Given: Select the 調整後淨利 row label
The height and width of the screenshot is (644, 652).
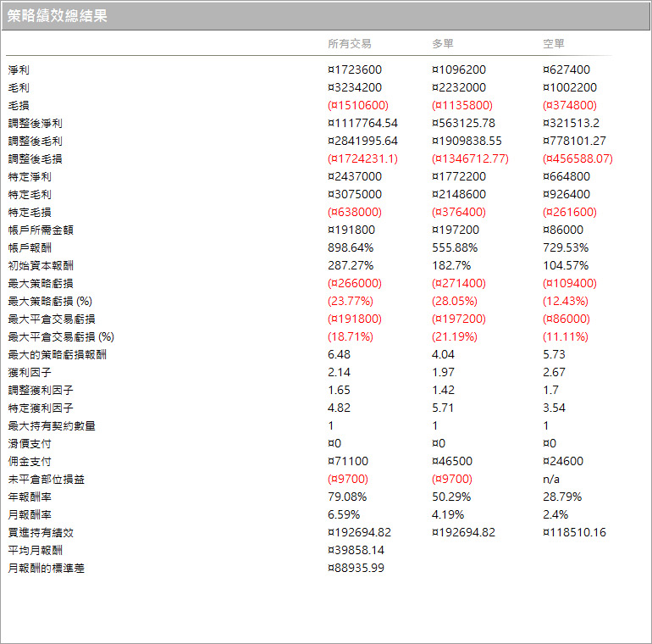Looking at the screenshot, I should pos(35,124).
